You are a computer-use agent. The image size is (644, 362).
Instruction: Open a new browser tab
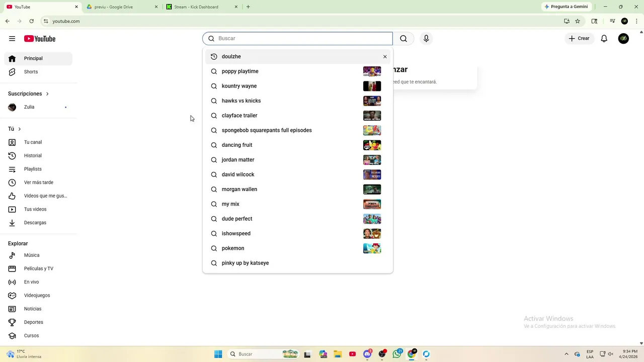248,7
